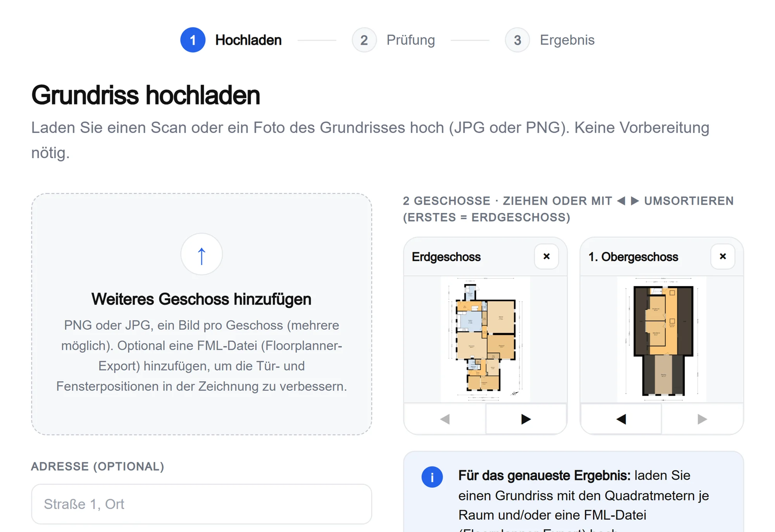Remove the Erdgeschoss floor card
The image size is (775, 532).
[x=546, y=257]
